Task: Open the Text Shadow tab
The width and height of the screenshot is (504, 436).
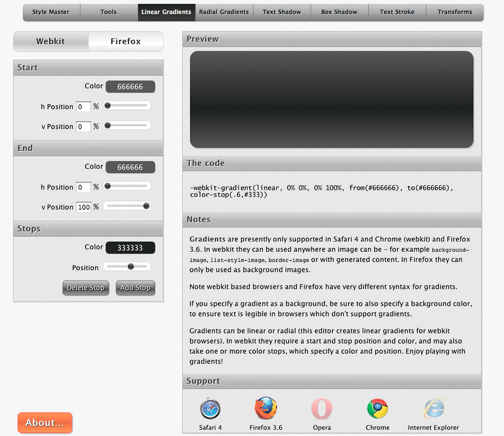Action: pyautogui.click(x=282, y=12)
